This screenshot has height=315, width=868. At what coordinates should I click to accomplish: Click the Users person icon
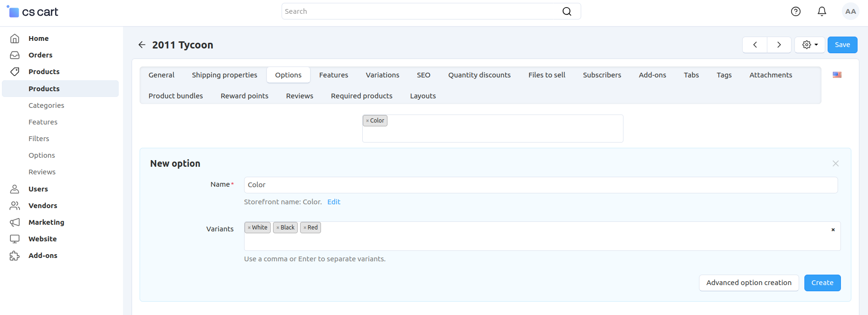pyautogui.click(x=15, y=189)
